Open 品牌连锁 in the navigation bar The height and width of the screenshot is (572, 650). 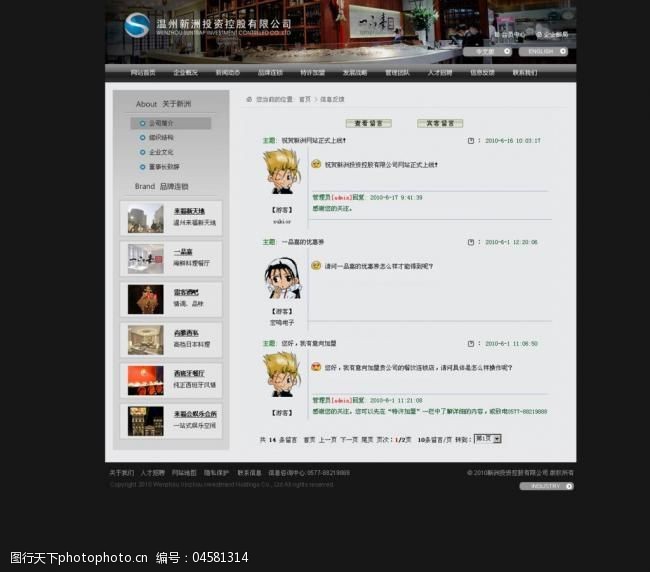point(270,73)
